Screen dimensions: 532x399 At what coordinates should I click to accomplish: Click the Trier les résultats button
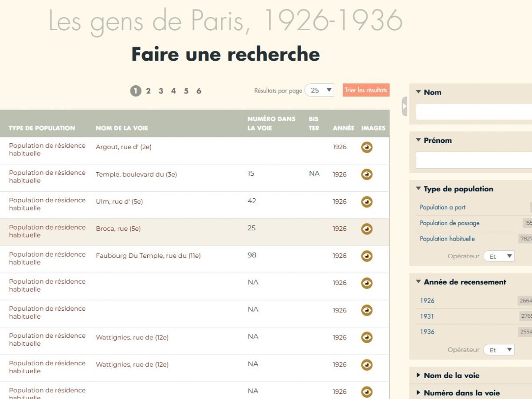coord(366,90)
